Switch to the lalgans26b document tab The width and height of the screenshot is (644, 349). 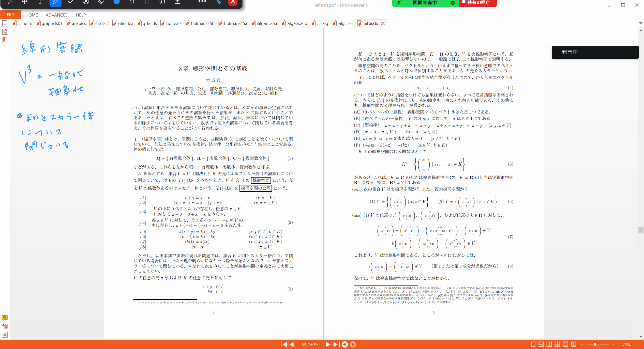[294, 23]
